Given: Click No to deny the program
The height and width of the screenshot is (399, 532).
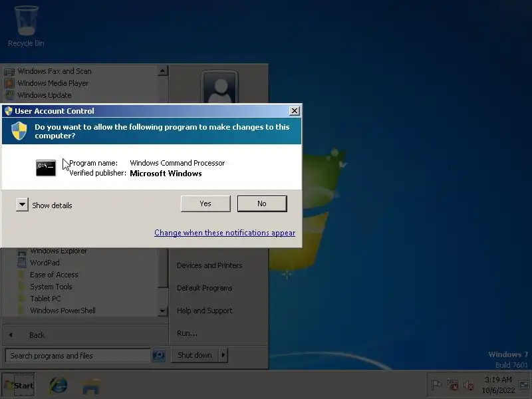Looking at the screenshot, I should coord(262,203).
